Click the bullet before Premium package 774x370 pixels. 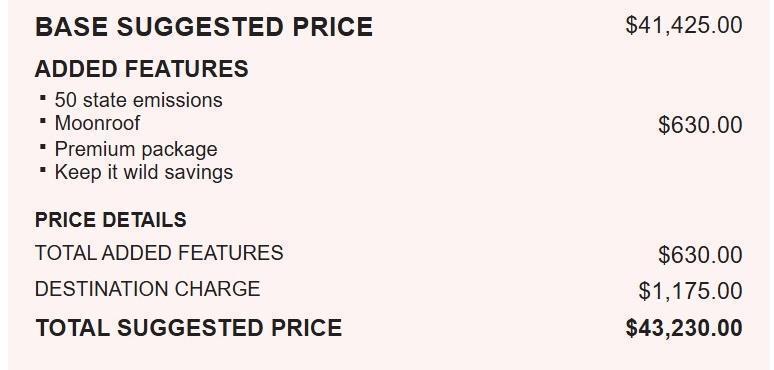[x=43, y=147]
